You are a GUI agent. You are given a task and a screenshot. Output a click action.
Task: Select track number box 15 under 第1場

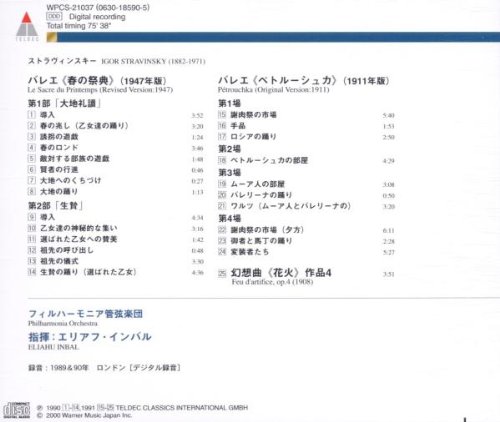222,115
